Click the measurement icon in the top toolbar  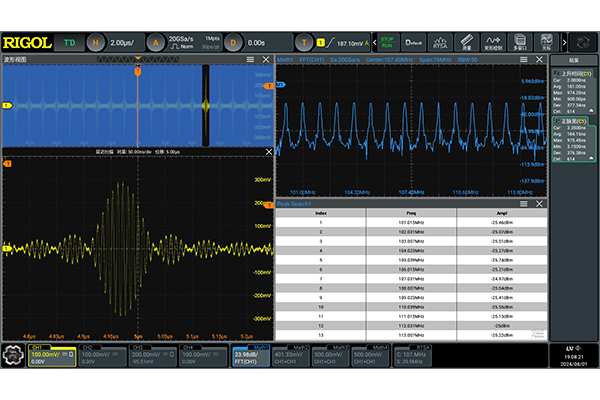tap(466, 42)
